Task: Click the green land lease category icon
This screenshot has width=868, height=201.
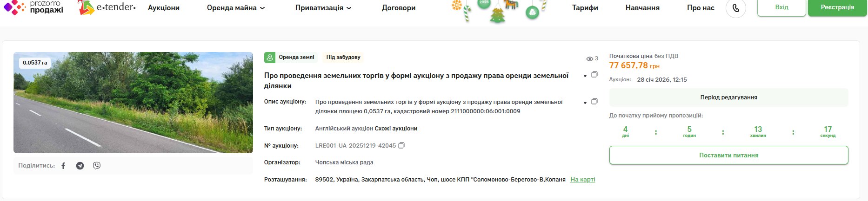Action: click(270, 58)
